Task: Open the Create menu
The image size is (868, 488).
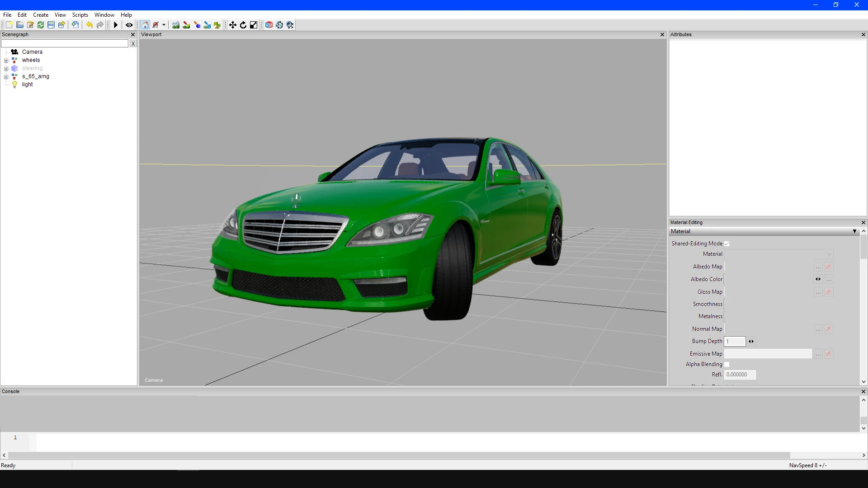Action: click(x=41, y=15)
